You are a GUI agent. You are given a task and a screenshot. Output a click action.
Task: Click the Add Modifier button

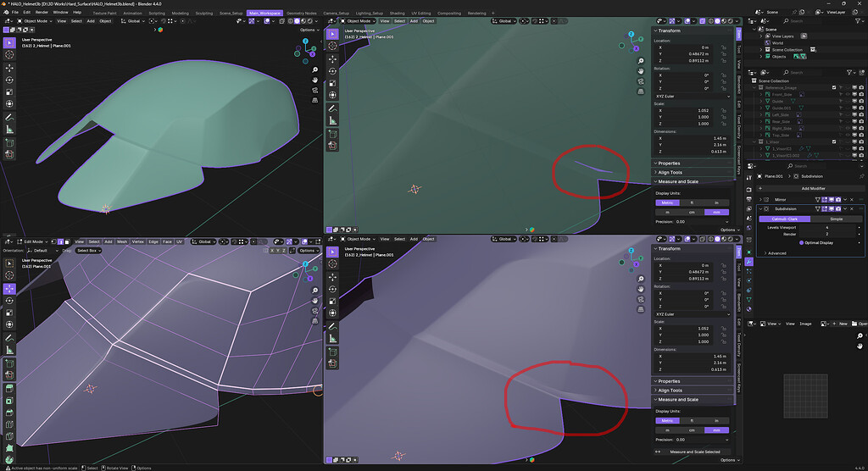point(813,189)
